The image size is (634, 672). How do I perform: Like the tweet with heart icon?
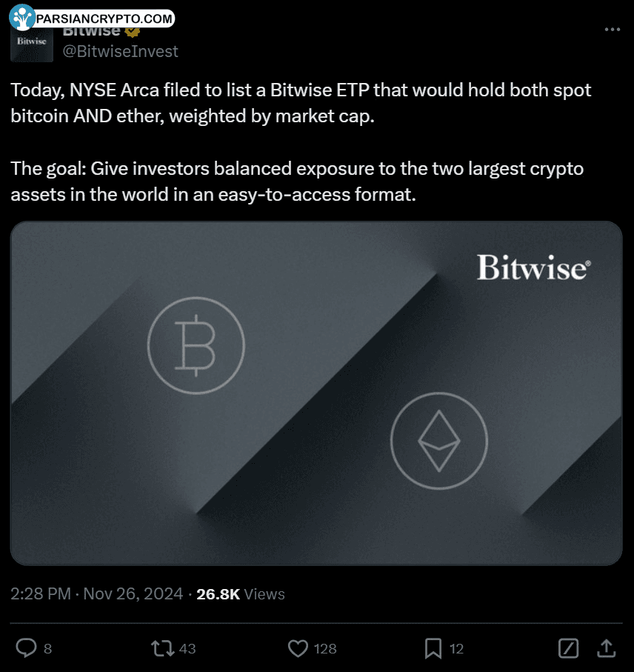(298, 648)
